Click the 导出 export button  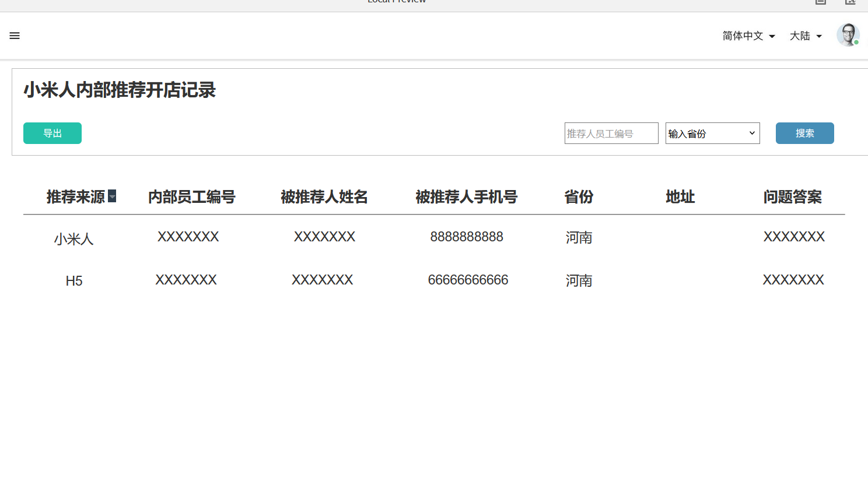(52, 133)
